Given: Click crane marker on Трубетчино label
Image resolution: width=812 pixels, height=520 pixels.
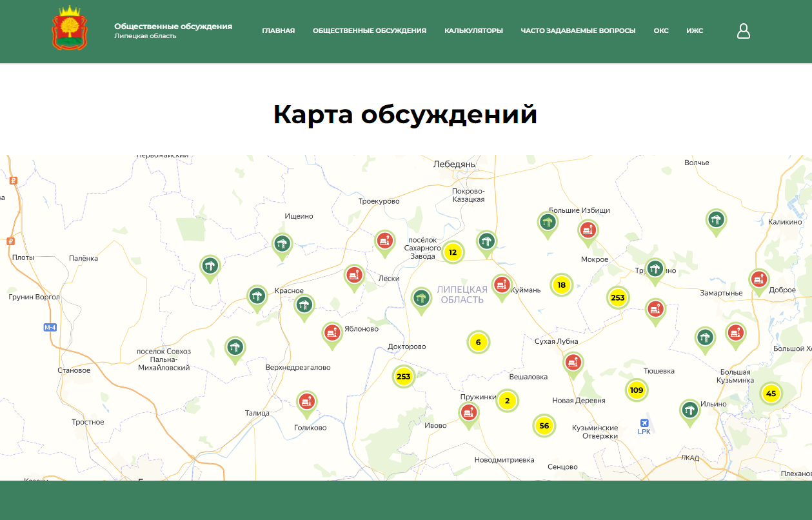Looking at the screenshot, I should click(x=655, y=272).
